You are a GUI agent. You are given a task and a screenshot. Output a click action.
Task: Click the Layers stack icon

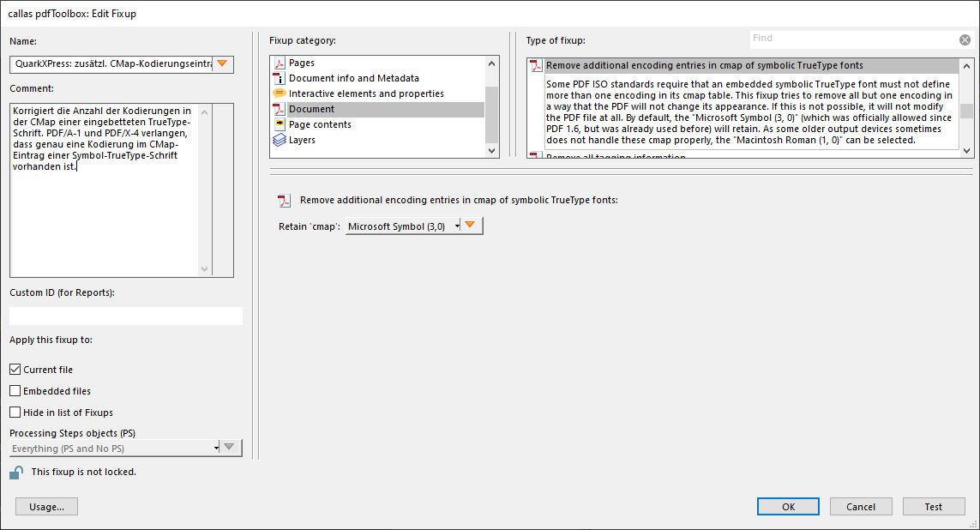click(x=280, y=140)
